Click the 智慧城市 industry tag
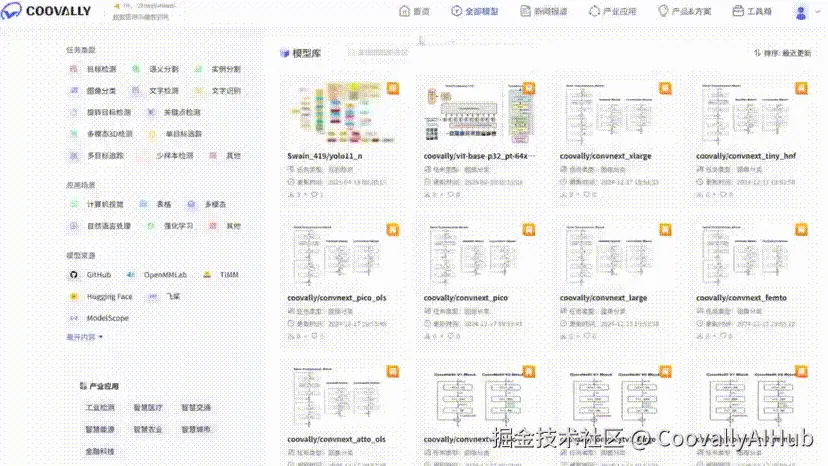Screen dimensions: 828x466 click(196, 430)
